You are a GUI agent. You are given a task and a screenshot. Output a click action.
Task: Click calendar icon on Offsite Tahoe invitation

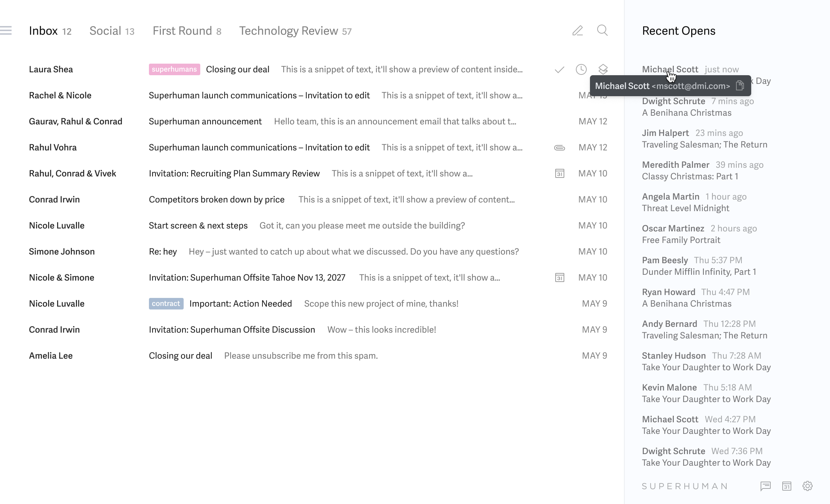pyautogui.click(x=560, y=278)
